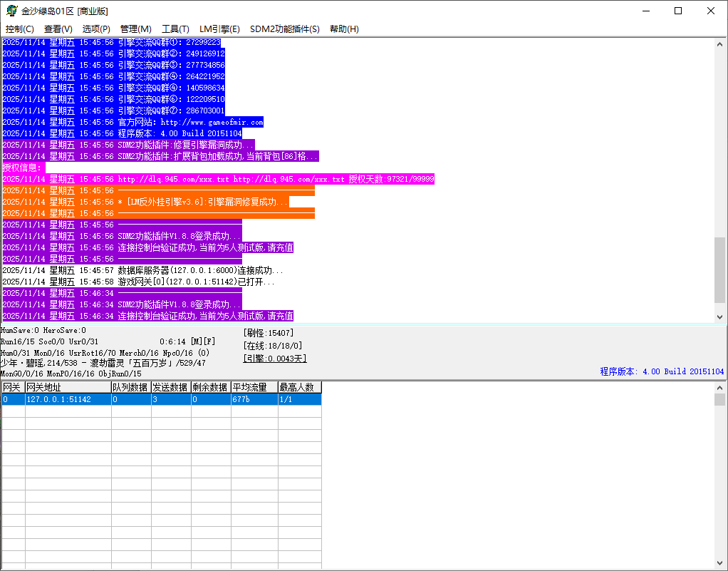Open the 帮助(H) menu
Screen dimensions: 728x571
(x=344, y=29)
